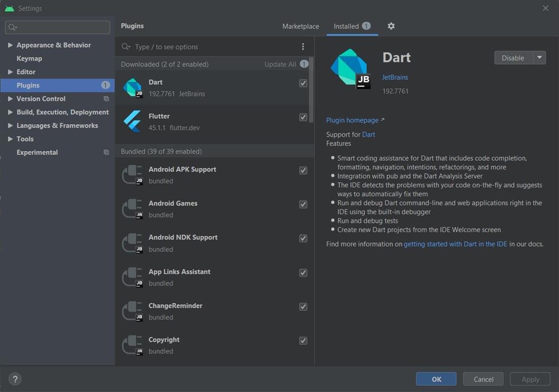The height and width of the screenshot is (392, 559).
Task: Click the help question mark button
Action: [x=15, y=379]
